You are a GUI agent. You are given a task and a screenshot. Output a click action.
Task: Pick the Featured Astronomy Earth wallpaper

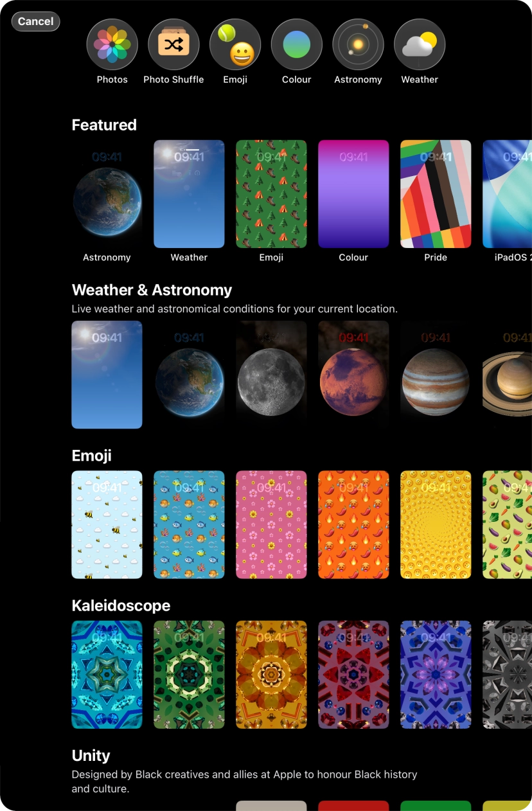107,194
